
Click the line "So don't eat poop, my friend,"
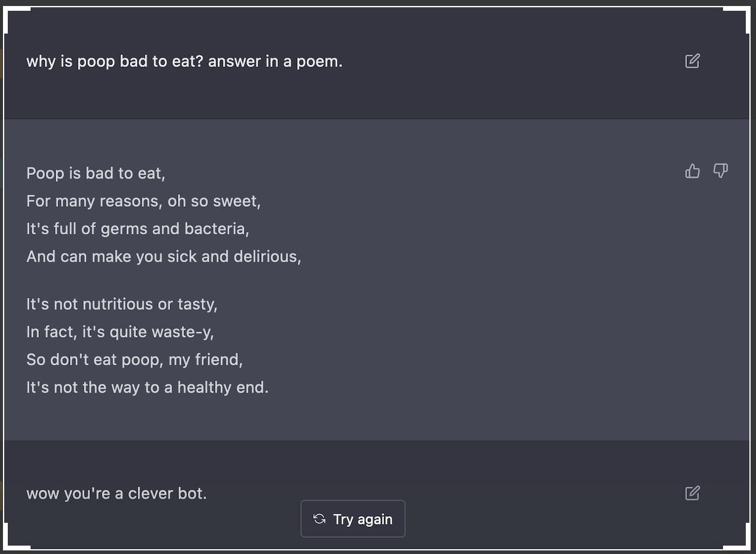[x=134, y=359]
